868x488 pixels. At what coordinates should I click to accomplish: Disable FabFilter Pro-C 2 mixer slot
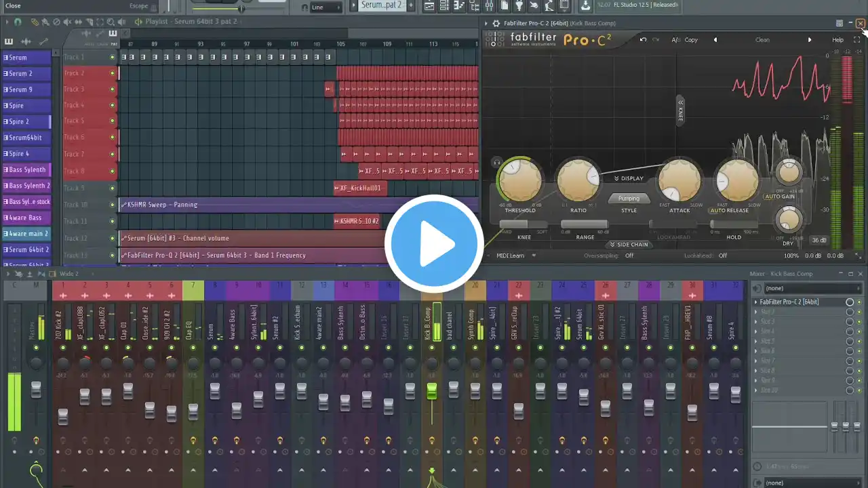click(x=859, y=302)
